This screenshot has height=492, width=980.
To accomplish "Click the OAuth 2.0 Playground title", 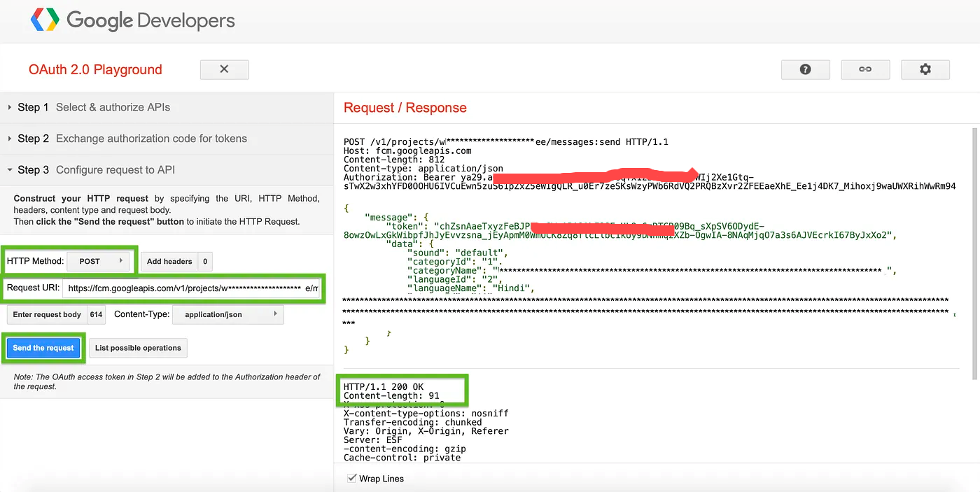I will click(95, 69).
